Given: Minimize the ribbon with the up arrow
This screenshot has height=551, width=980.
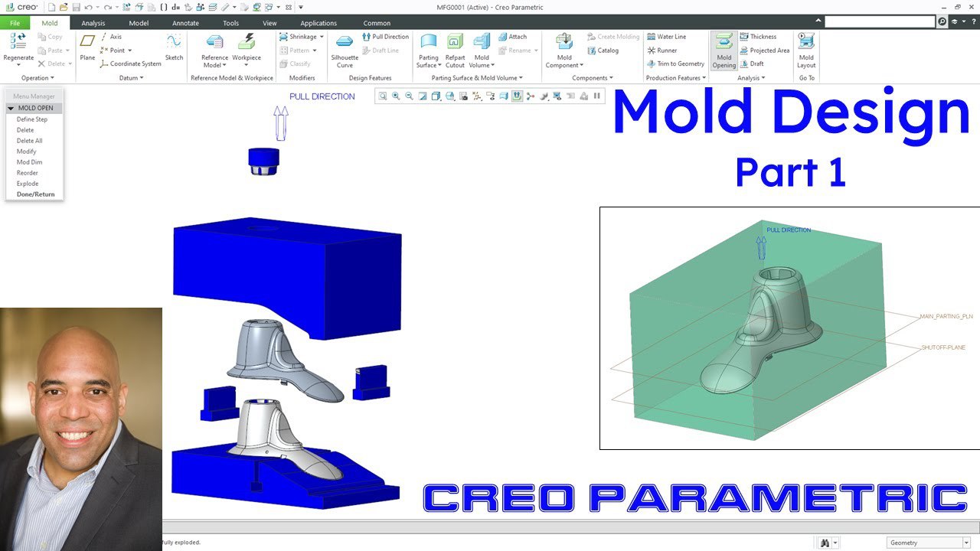Looking at the screenshot, I should click(x=818, y=21).
